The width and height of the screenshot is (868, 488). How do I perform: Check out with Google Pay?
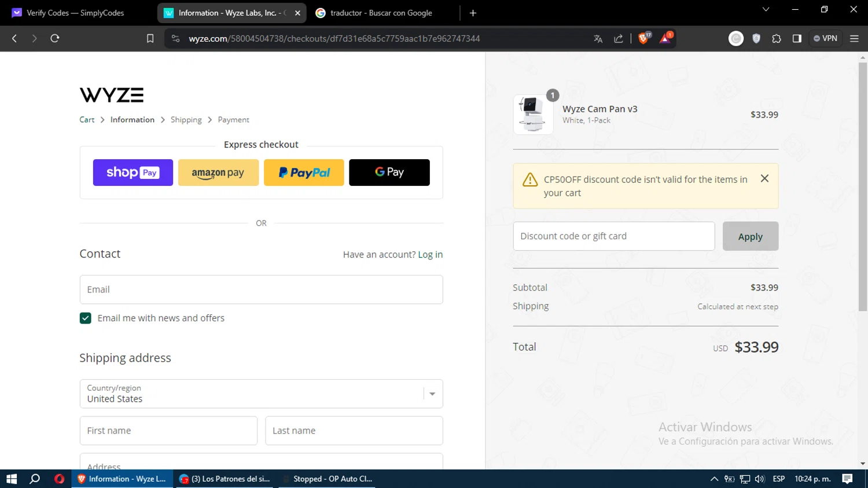coord(389,173)
